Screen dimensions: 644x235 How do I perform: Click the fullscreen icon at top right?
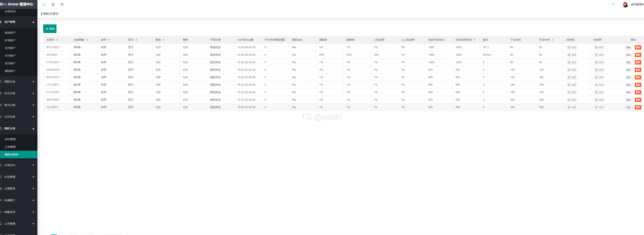tap(613, 4)
